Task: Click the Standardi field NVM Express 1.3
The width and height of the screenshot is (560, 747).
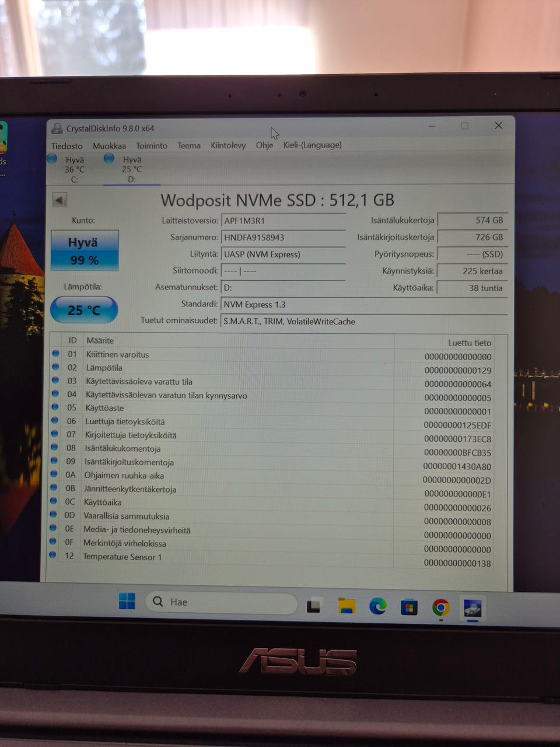Action: tap(364, 305)
